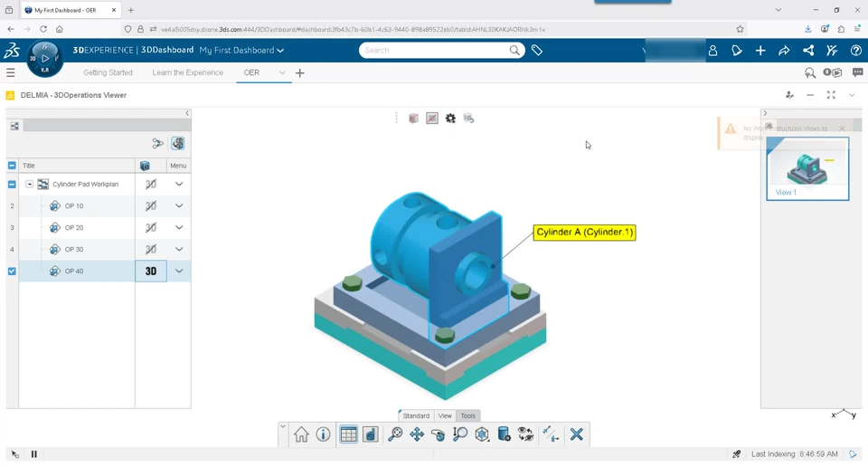868x467 pixels.
Task: Click the red cube icon above viewer
Action: [413, 119]
